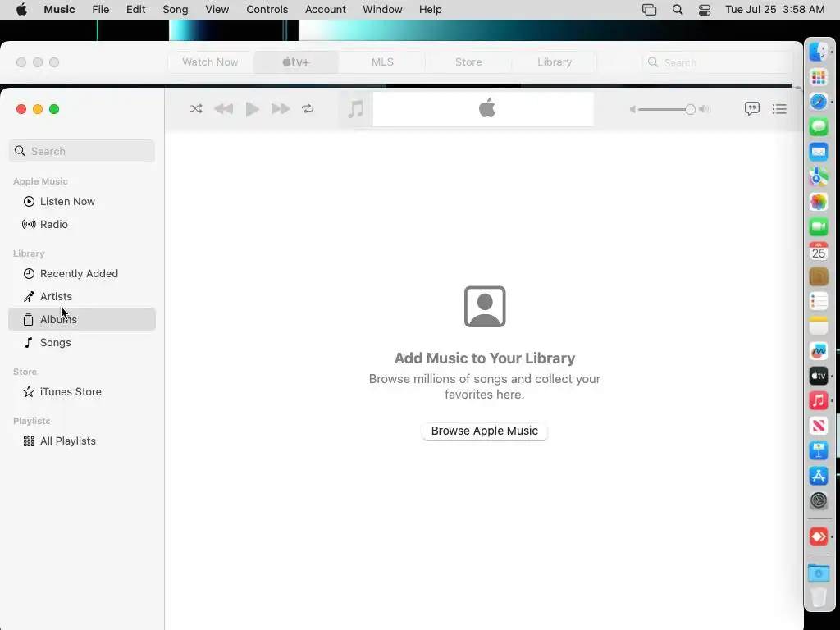Screen dimensions: 840x630
Task: Open Apple TV app from the Dock
Action: click(x=819, y=376)
